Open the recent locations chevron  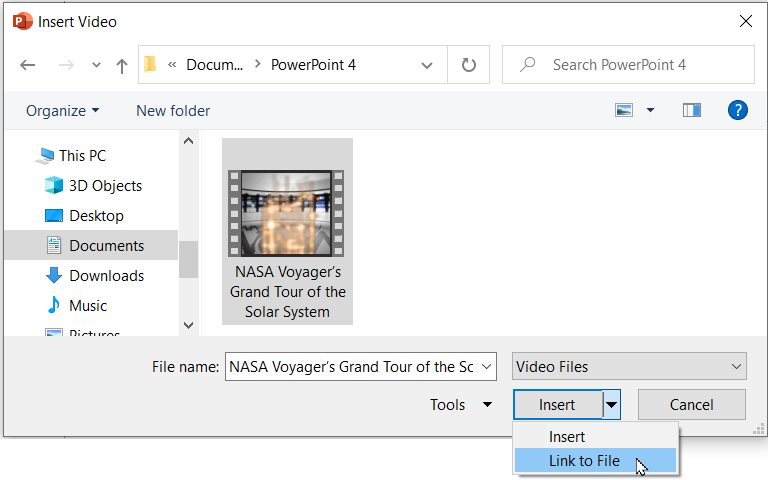tap(96, 65)
